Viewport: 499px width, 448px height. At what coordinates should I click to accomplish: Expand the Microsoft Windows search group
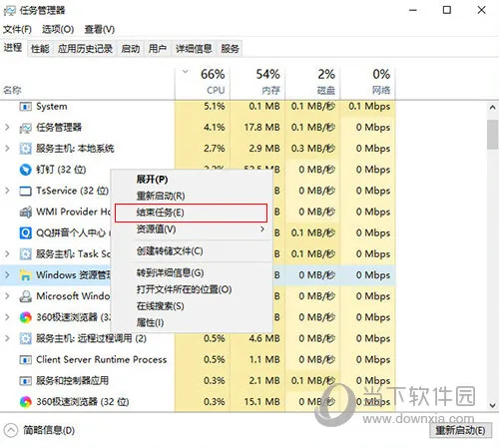7,296
